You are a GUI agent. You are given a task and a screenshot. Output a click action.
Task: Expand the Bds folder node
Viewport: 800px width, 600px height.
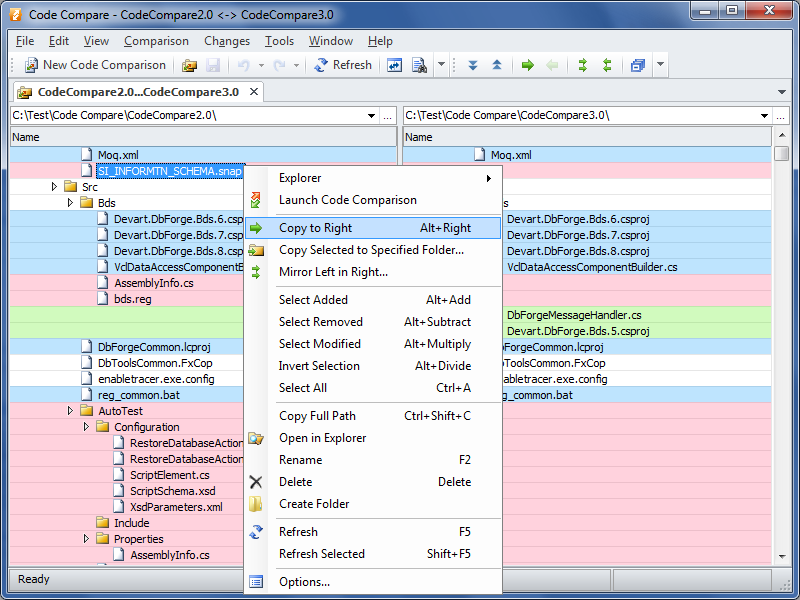tap(70, 203)
